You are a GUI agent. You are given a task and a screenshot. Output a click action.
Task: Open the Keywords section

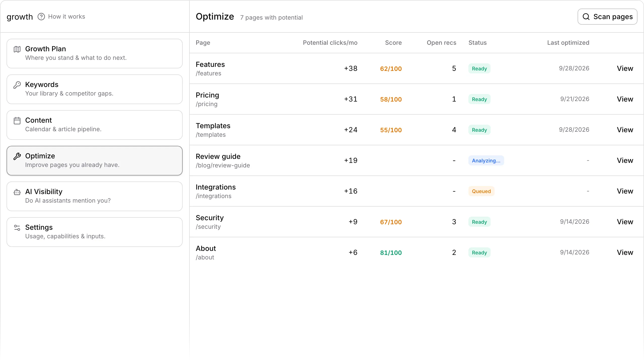[x=95, y=89]
